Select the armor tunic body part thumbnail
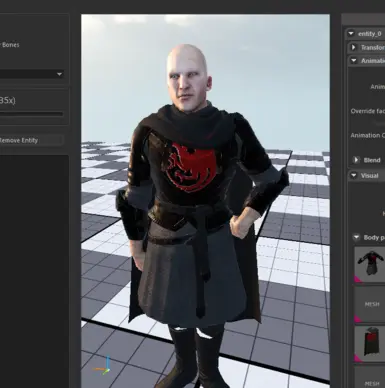 370,265
